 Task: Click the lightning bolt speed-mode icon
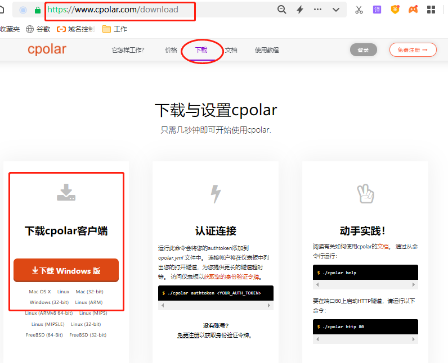click(x=300, y=10)
